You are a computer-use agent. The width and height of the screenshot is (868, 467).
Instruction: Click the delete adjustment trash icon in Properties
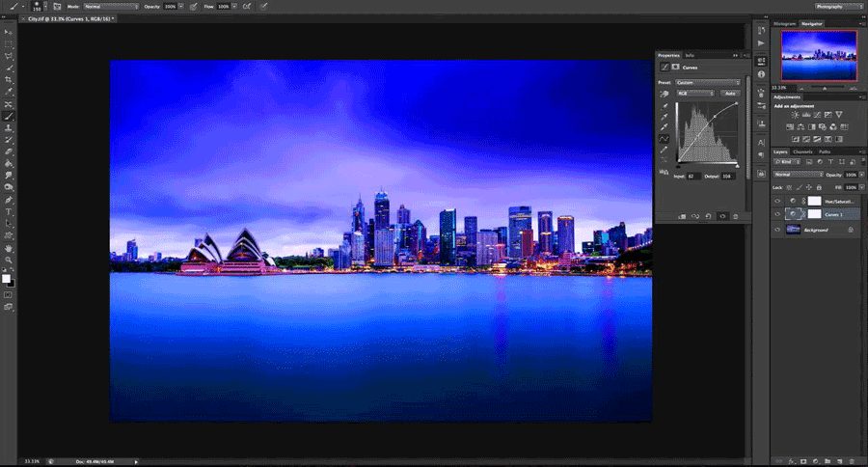pyautogui.click(x=735, y=216)
